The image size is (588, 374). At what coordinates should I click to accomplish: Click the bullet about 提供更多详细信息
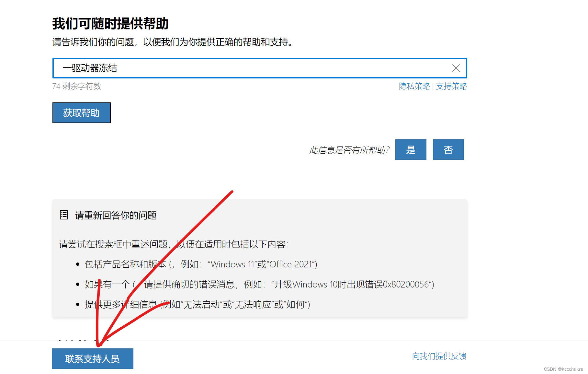(198, 305)
